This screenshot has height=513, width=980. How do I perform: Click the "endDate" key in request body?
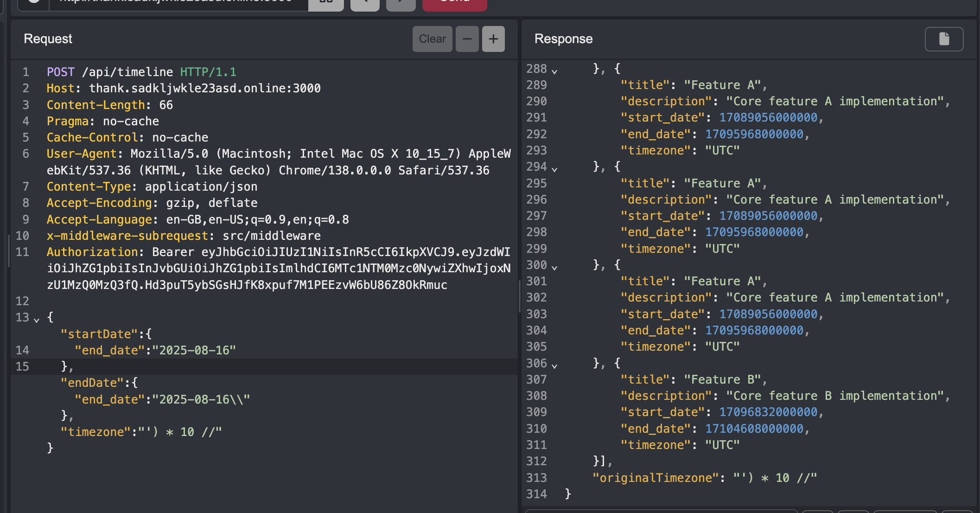(92, 383)
